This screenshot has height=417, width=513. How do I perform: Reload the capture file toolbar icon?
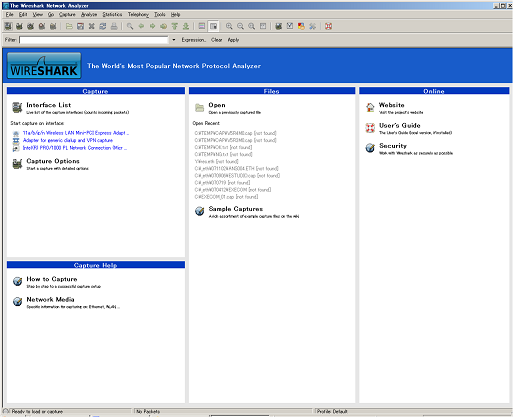[103, 26]
